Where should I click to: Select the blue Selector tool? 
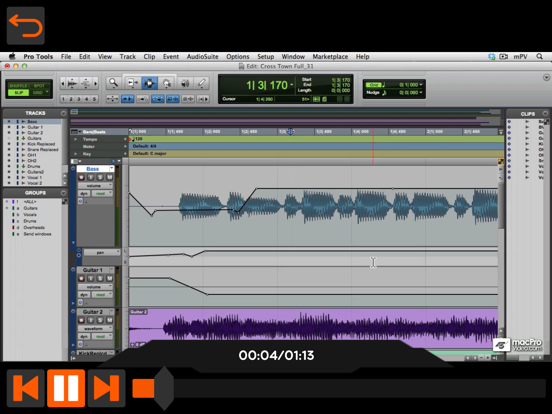149,83
